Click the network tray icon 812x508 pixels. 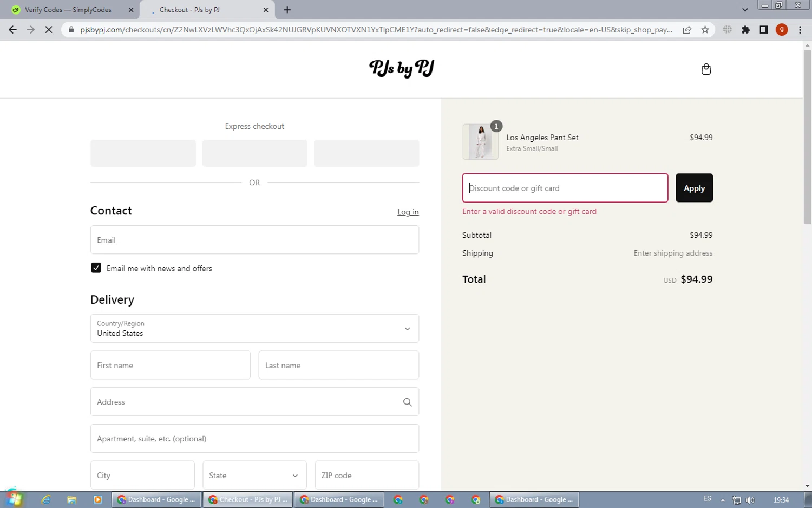tap(736, 500)
